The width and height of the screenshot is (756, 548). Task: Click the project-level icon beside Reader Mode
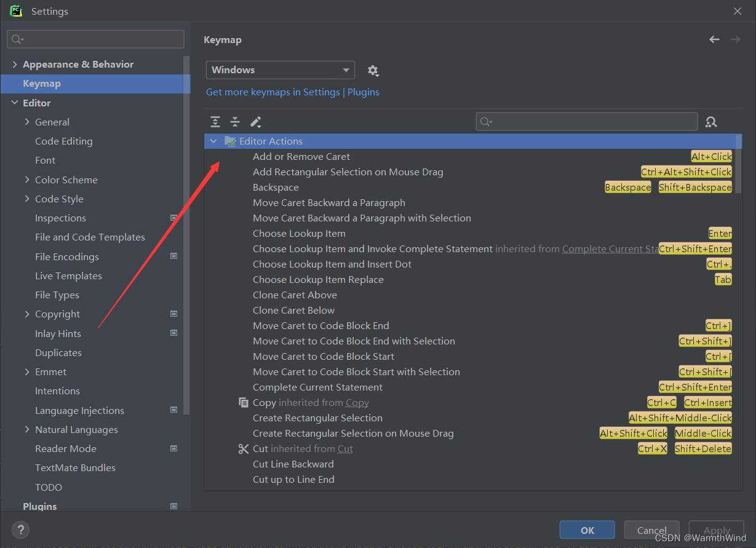click(173, 448)
